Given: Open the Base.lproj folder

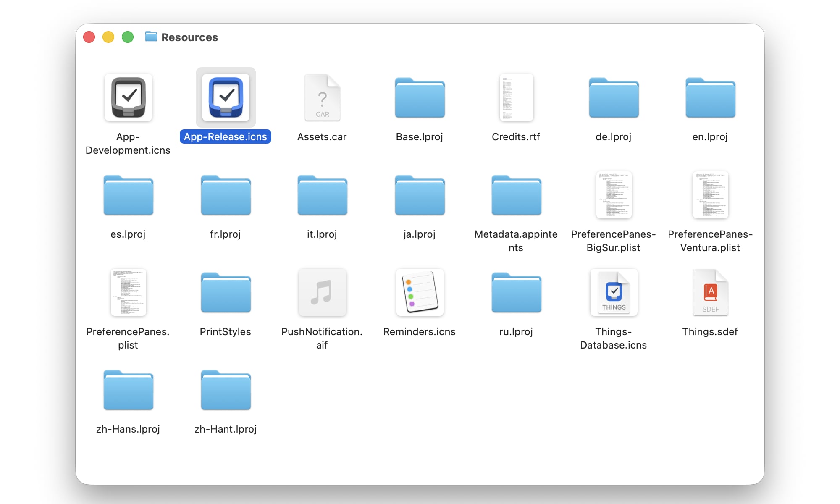Looking at the screenshot, I should coord(419,97).
